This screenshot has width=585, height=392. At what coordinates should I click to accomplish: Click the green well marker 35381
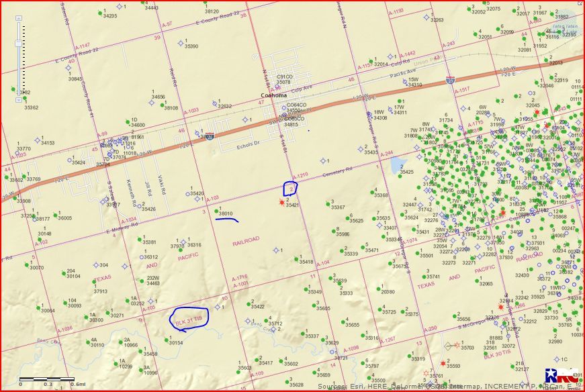(139, 239)
